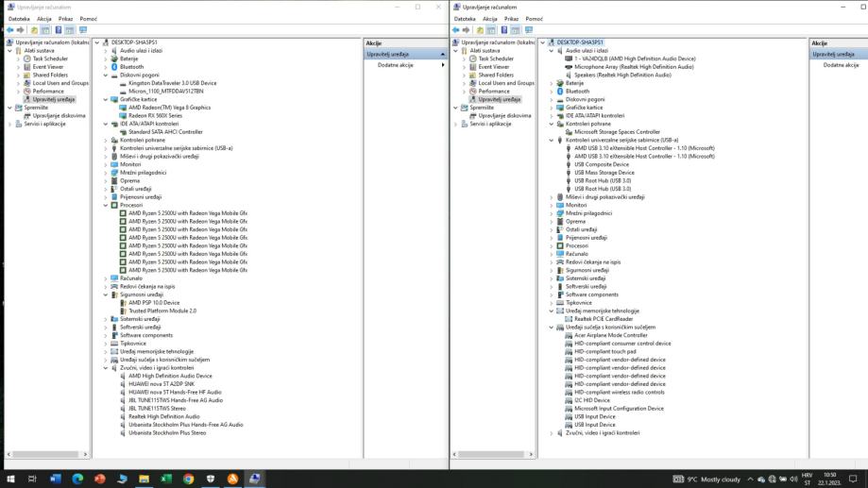Screen dimensions: 868x488
Task: Click the Help toolbar icon in left window
Action: pyautogui.click(x=57, y=30)
